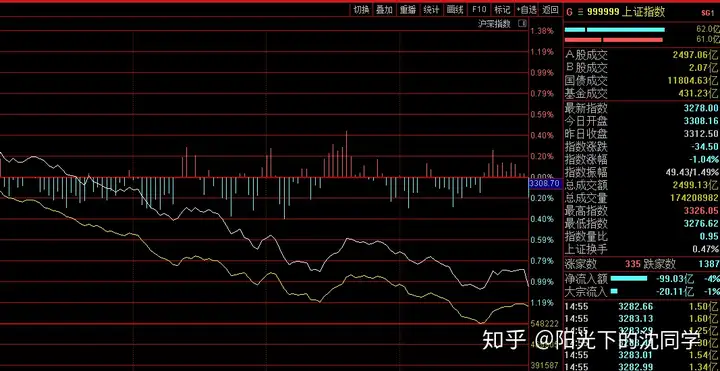Click the 最新指数 value 3278.00
The height and width of the screenshot is (371, 720).
(x=701, y=108)
